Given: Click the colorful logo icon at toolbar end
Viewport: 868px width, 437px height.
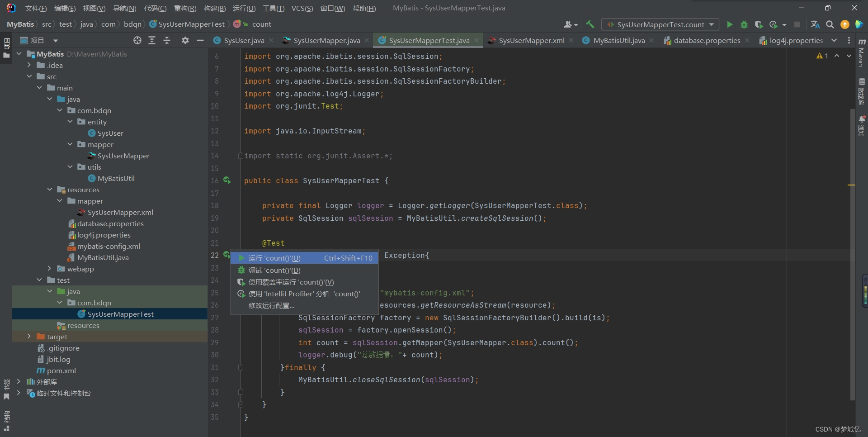Looking at the screenshot, I should [x=859, y=24].
